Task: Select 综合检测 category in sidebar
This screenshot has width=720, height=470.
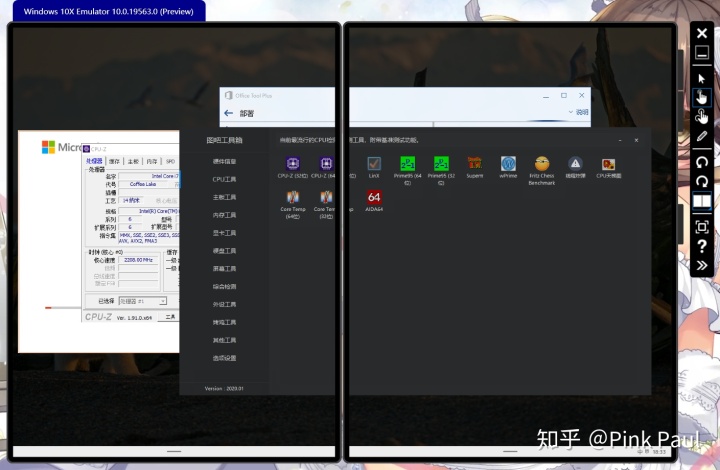Action: pos(224,287)
